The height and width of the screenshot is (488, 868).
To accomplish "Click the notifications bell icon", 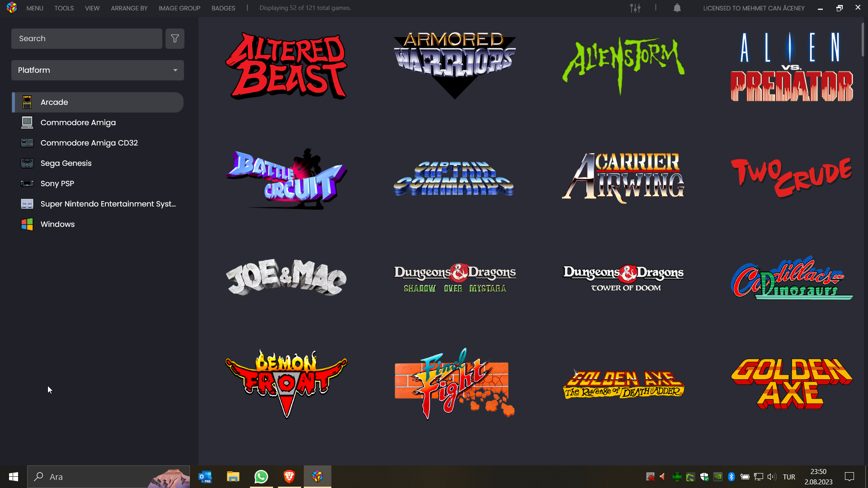I will point(677,8).
